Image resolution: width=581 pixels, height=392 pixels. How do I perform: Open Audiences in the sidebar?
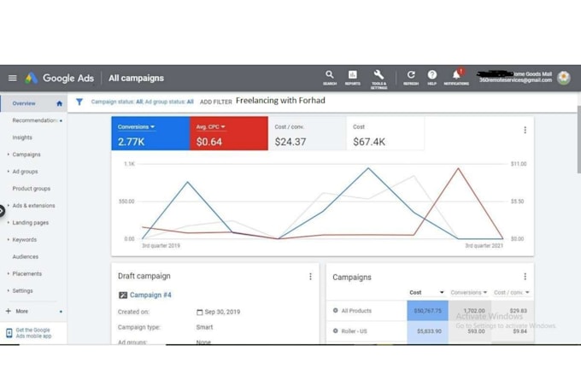click(25, 257)
